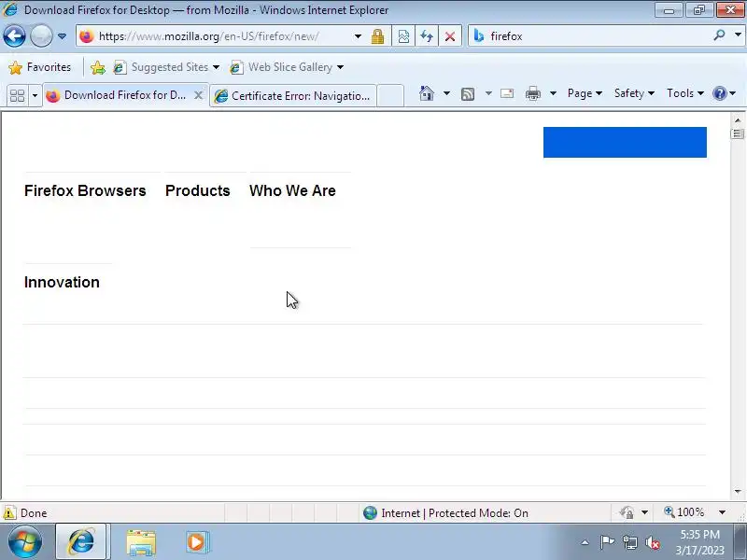This screenshot has height=560, width=747.
Task: Open Suggested Sites dropdown
Action: coord(166,67)
